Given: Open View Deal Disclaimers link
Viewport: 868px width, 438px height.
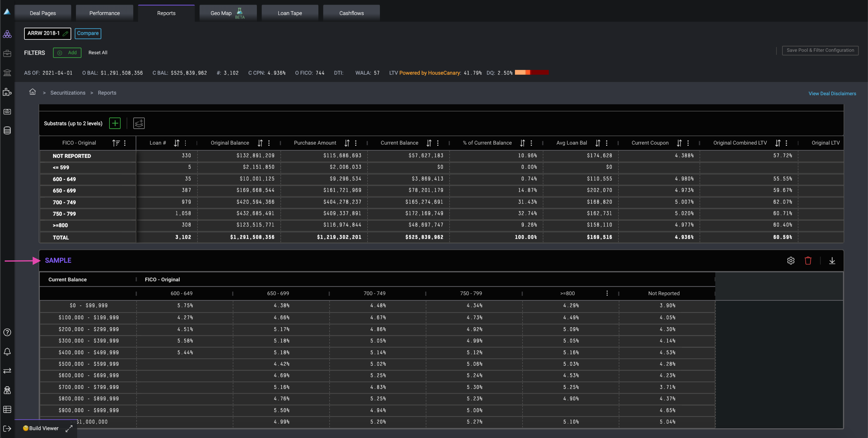Looking at the screenshot, I should (832, 93).
